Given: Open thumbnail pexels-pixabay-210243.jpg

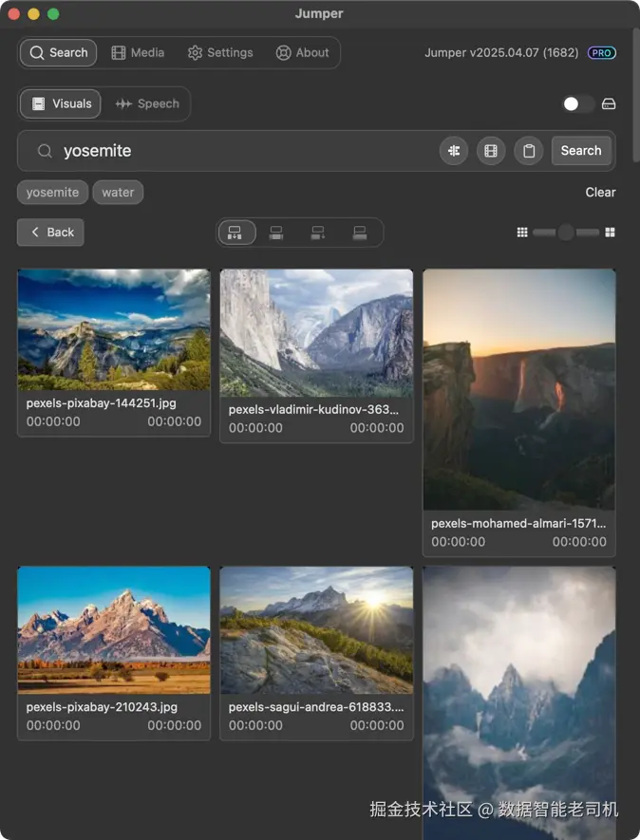Looking at the screenshot, I should [x=114, y=630].
